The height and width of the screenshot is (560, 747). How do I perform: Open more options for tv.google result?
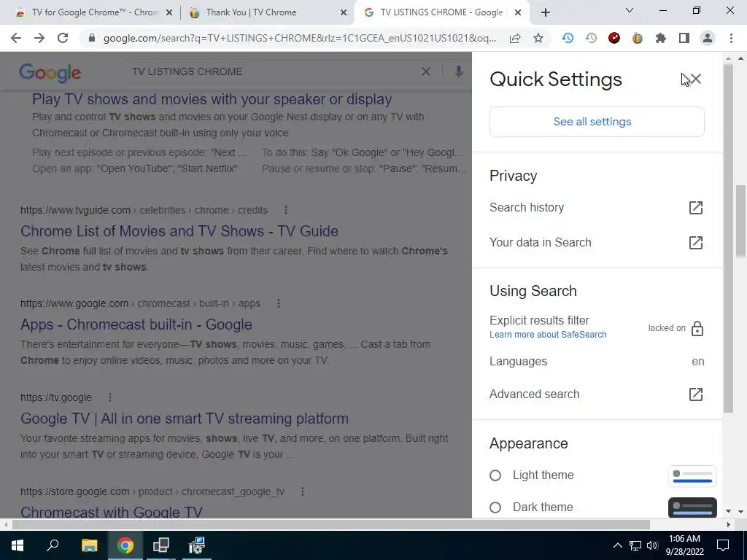[x=110, y=397]
